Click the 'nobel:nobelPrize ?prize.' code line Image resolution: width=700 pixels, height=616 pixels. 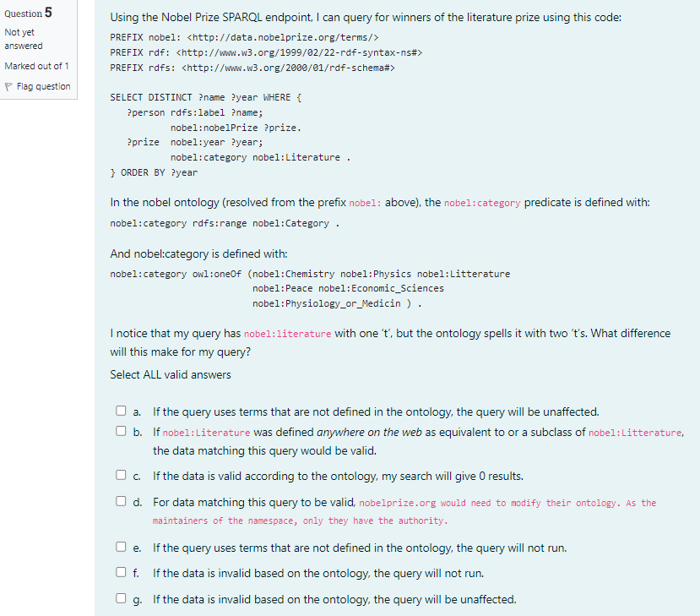[236, 128]
